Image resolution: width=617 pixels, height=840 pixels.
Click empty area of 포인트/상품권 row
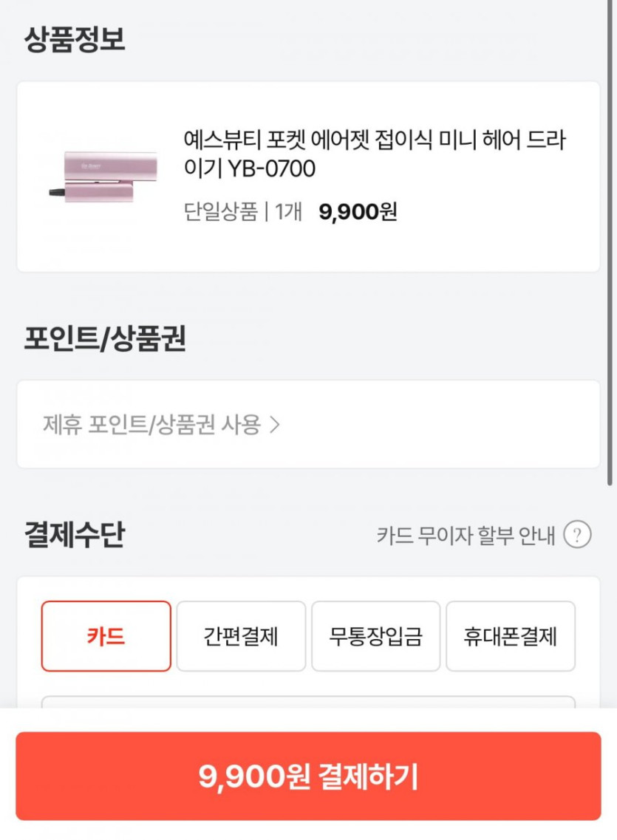coord(443,425)
